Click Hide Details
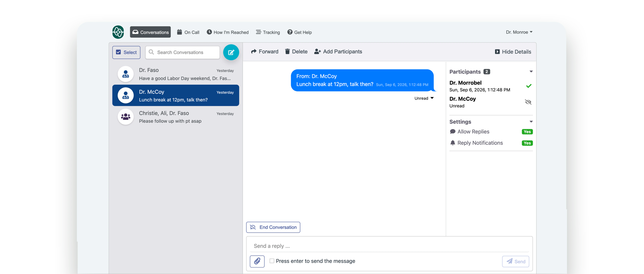Screen dimensions: 644x274 click(513, 52)
